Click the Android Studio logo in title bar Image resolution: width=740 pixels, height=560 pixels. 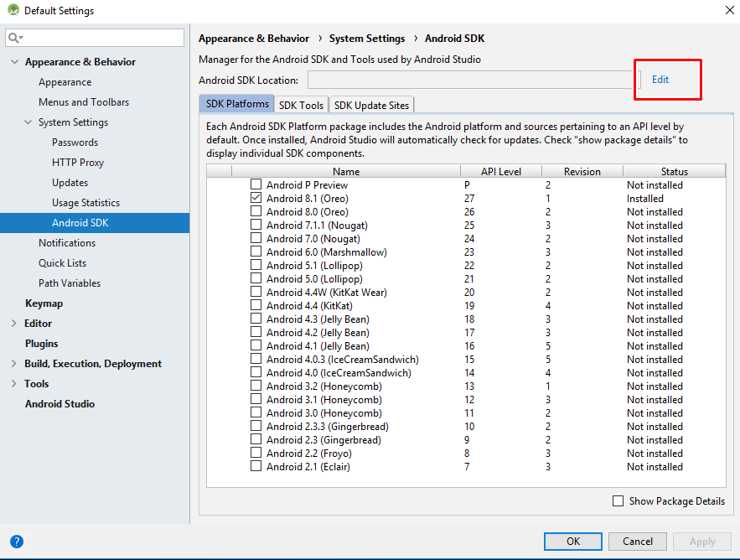[13, 11]
